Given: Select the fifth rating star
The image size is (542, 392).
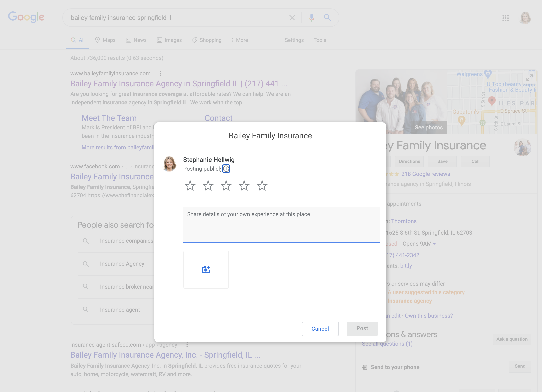Looking at the screenshot, I should 262,186.
